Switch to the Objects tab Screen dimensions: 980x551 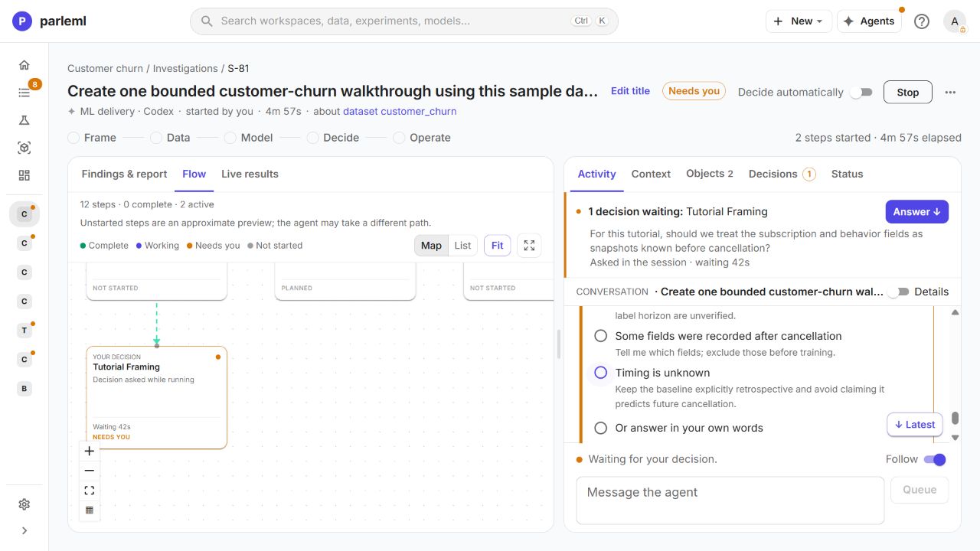(x=710, y=174)
